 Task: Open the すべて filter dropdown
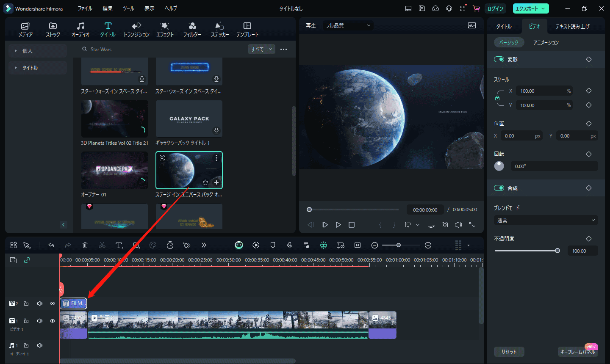pos(261,49)
